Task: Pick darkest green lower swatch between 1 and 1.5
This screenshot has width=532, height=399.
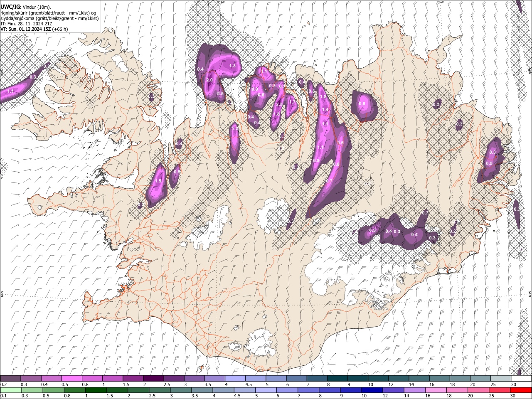Action: tap(96, 390)
